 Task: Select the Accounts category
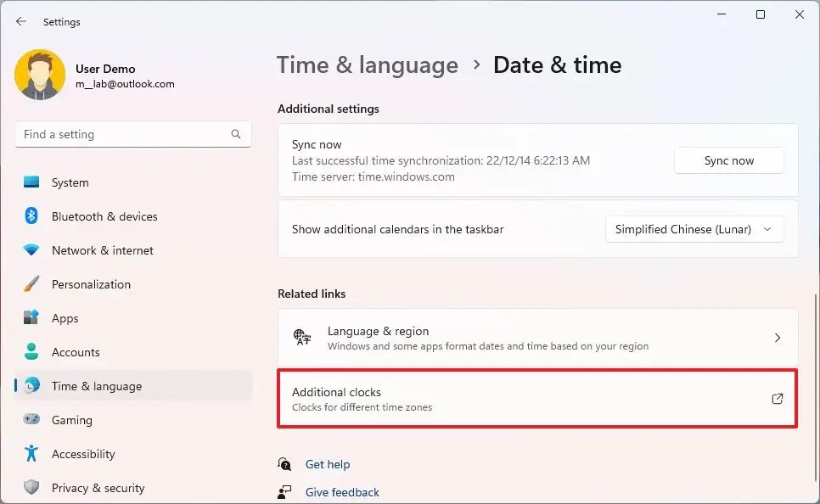[133, 352]
